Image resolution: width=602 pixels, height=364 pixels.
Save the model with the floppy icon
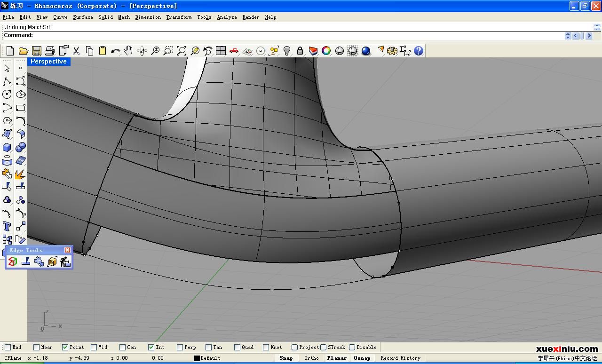pos(36,51)
